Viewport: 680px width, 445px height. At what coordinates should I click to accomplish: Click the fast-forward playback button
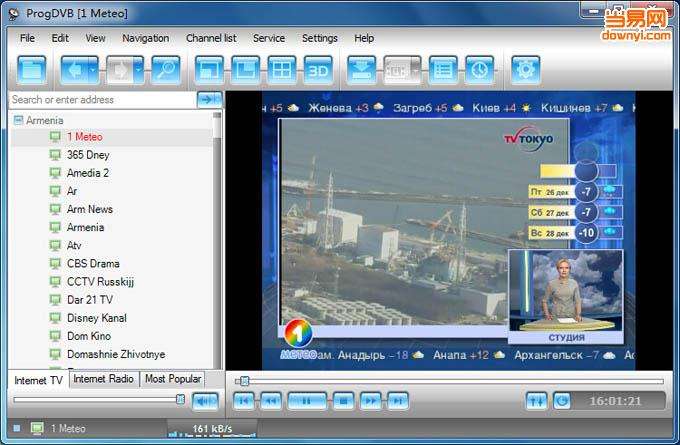(x=370, y=401)
